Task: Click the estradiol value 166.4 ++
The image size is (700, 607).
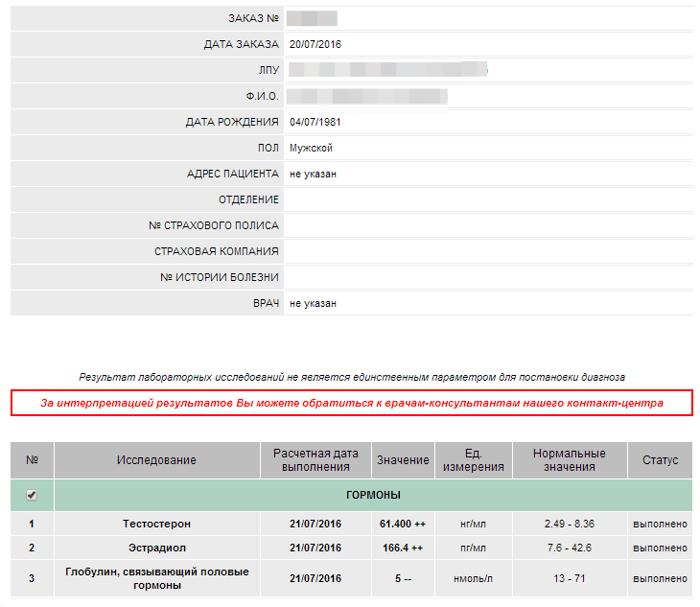Action: 403,548
